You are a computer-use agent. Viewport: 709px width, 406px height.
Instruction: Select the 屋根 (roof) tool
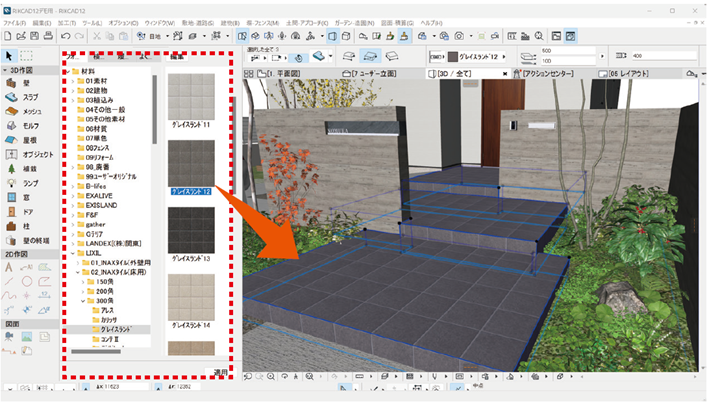(x=23, y=142)
